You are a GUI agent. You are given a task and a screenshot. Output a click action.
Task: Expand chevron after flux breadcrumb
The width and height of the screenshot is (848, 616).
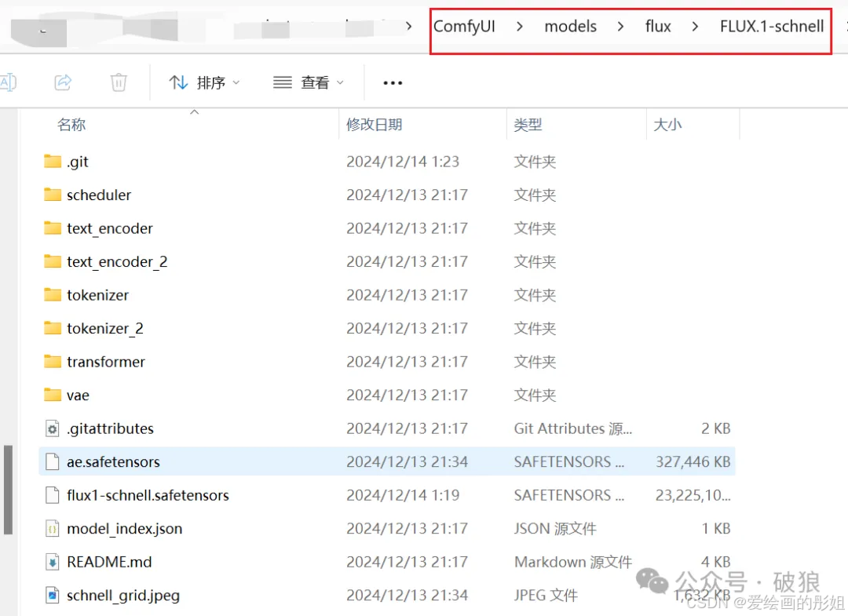(x=695, y=26)
